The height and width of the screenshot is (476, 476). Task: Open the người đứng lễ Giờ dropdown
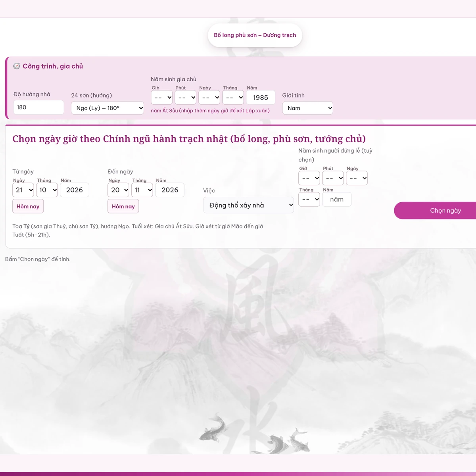click(x=309, y=178)
